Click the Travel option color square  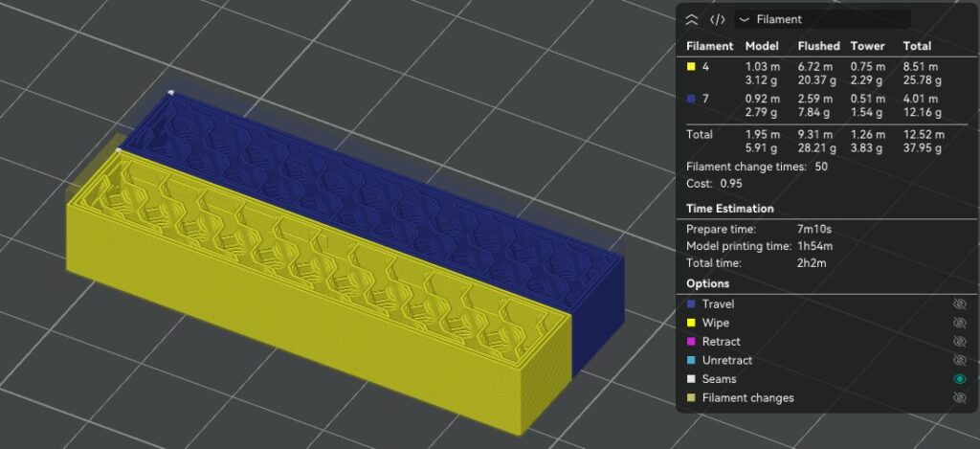[691, 303]
